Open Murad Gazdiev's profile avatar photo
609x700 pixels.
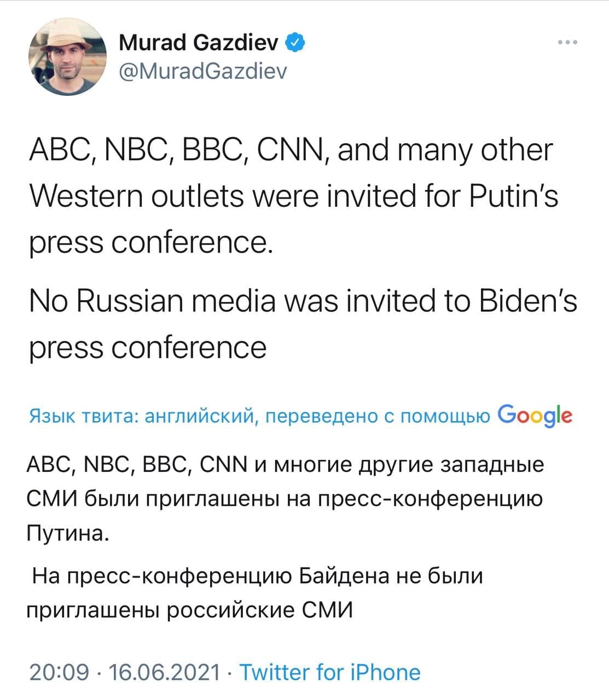click(x=67, y=57)
